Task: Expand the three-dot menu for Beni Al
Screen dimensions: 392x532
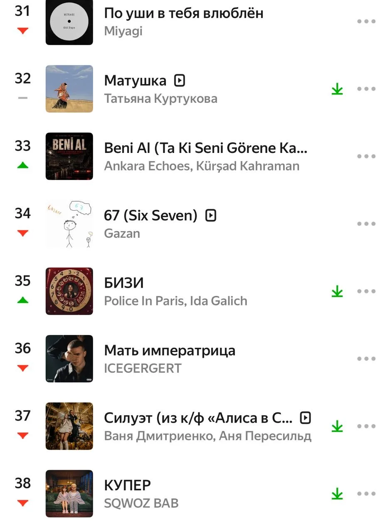Action: [366, 156]
